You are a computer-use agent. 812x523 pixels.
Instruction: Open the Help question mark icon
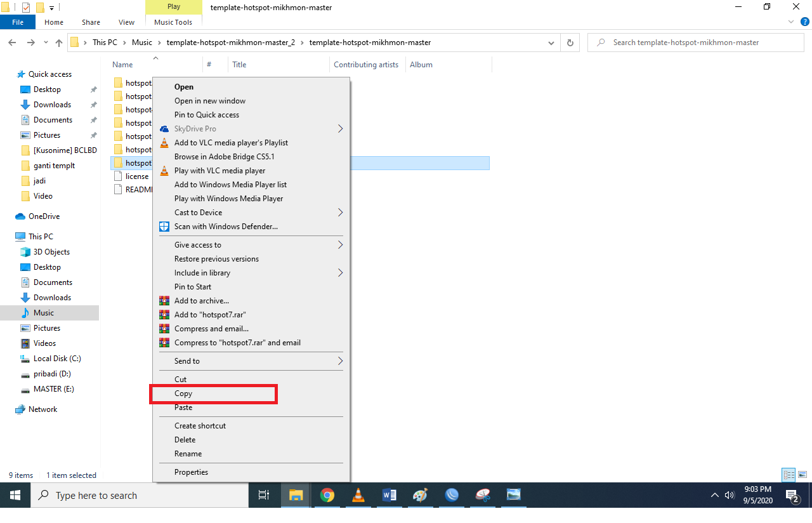pyautogui.click(x=804, y=22)
